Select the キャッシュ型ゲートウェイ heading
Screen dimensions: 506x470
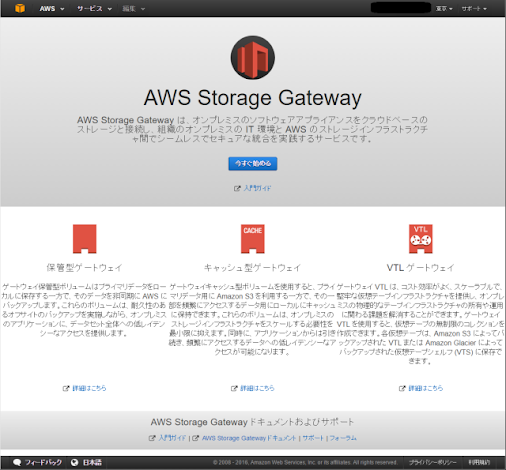[x=253, y=268]
